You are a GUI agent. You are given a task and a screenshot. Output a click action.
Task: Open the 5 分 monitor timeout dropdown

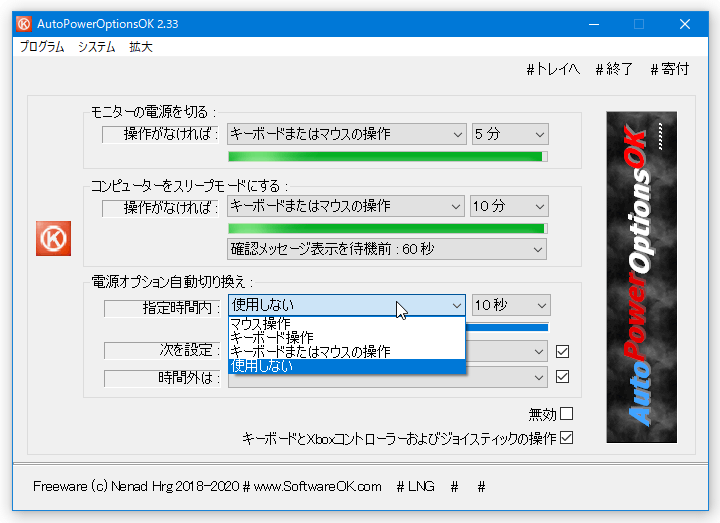[x=510, y=134]
